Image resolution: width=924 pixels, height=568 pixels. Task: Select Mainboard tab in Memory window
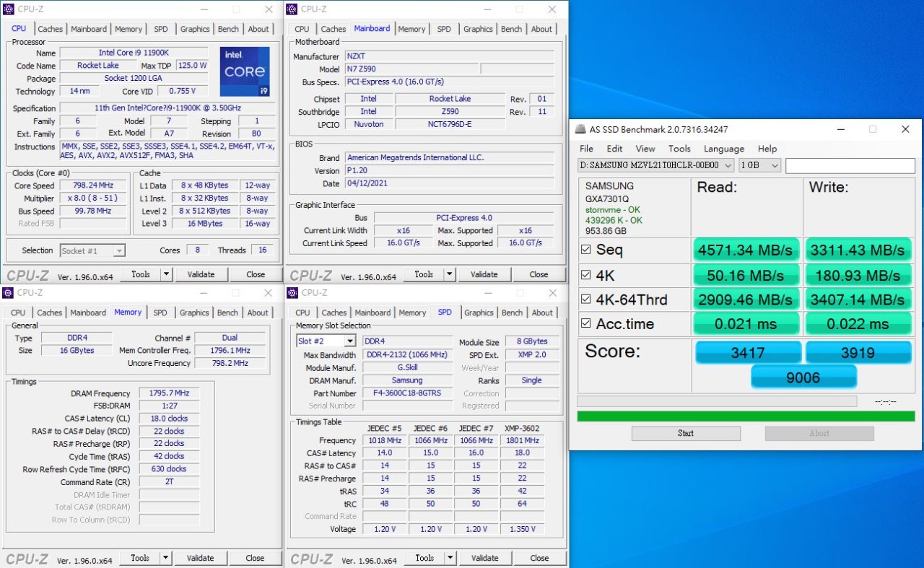click(88, 313)
